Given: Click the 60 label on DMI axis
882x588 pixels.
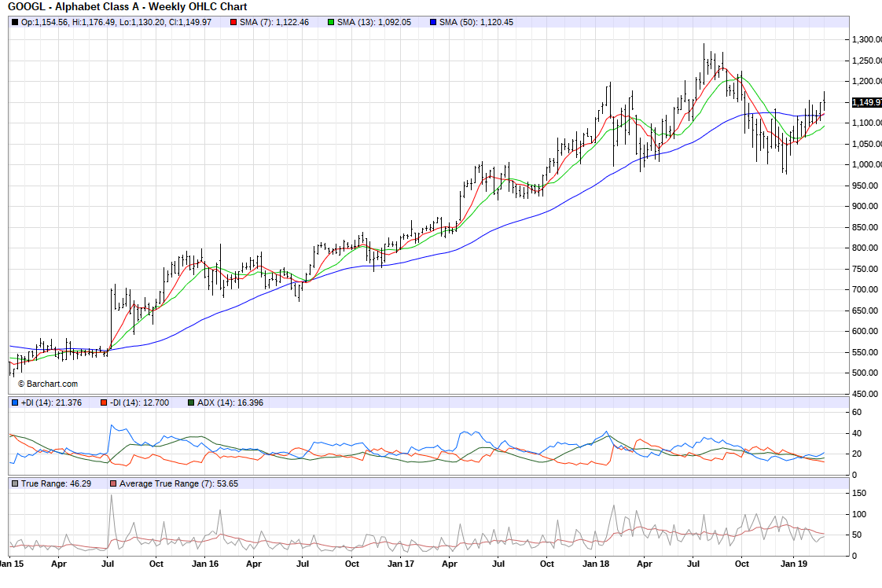Looking at the screenshot, I should (857, 412).
